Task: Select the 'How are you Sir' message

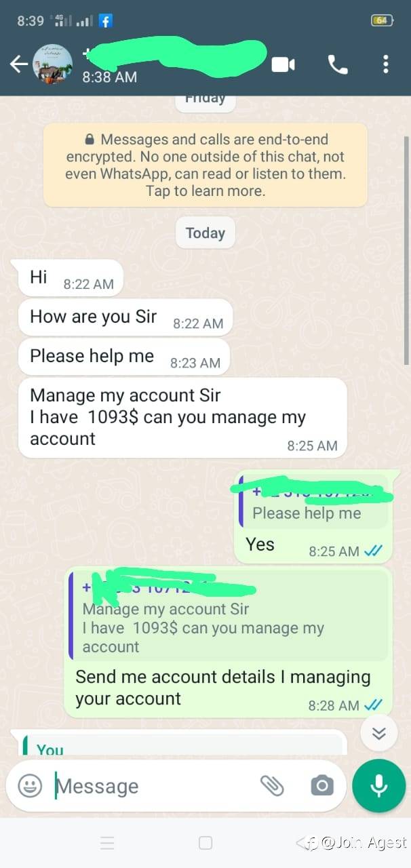Action: click(125, 317)
